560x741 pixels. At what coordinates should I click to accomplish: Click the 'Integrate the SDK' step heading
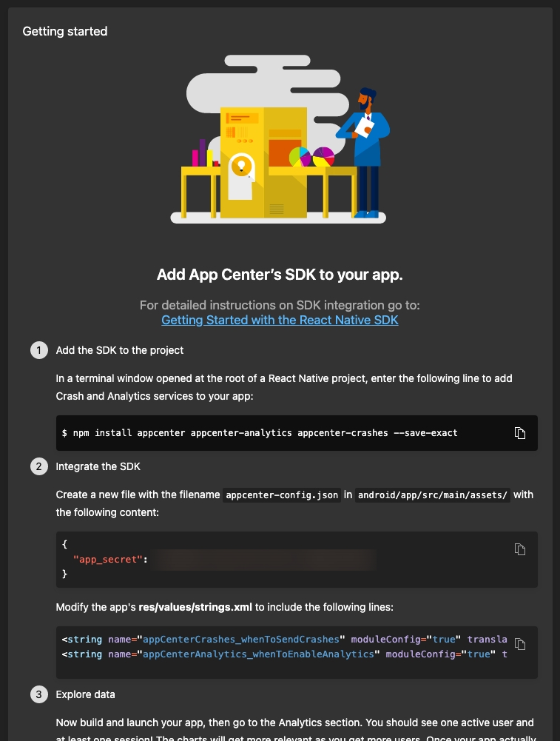[98, 466]
